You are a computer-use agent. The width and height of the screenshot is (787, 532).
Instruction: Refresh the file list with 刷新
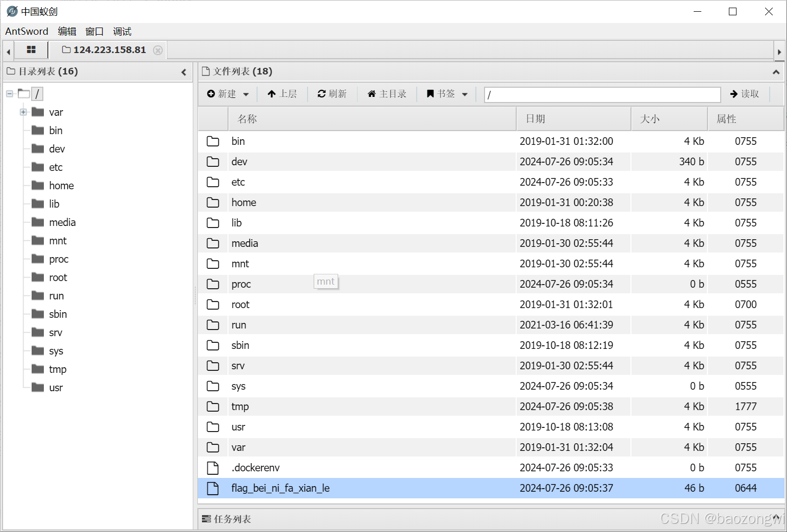332,94
